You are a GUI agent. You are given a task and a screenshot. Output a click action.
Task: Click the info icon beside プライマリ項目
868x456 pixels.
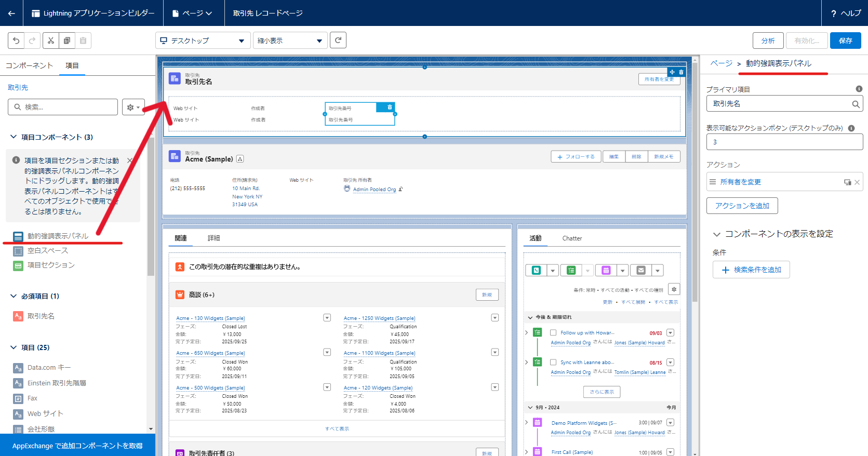tap(859, 89)
